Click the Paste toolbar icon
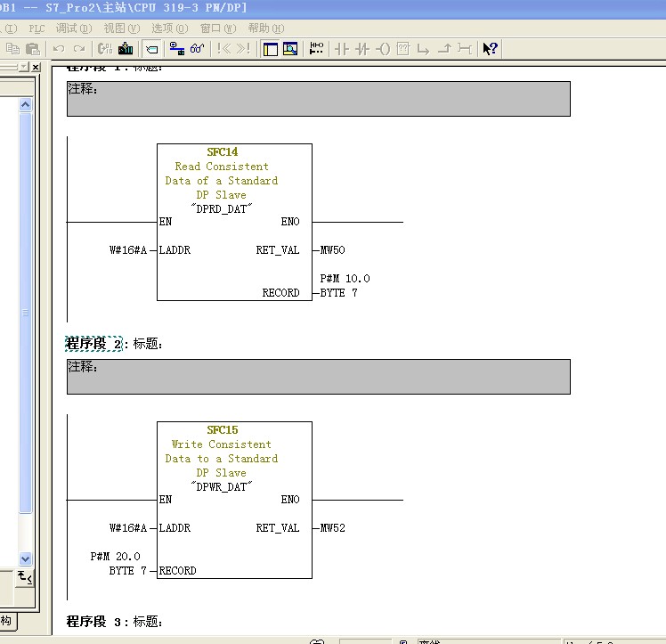Image resolution: width=666 pixels, height=644 pixels. click(x=33, y=49)
